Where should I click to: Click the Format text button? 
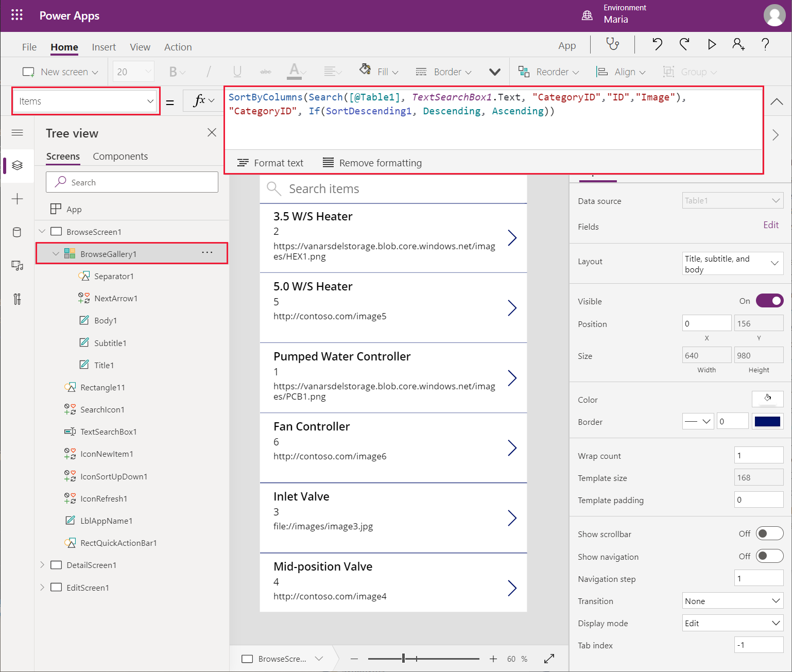click(270, 163)
